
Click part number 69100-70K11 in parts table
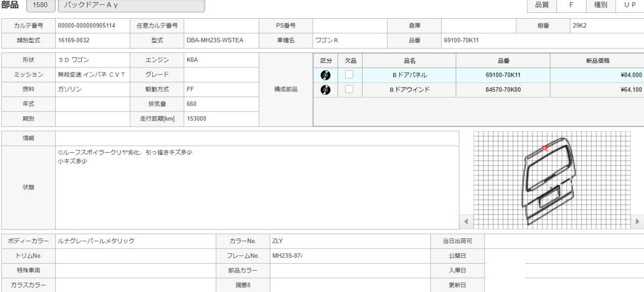point(503,75)
